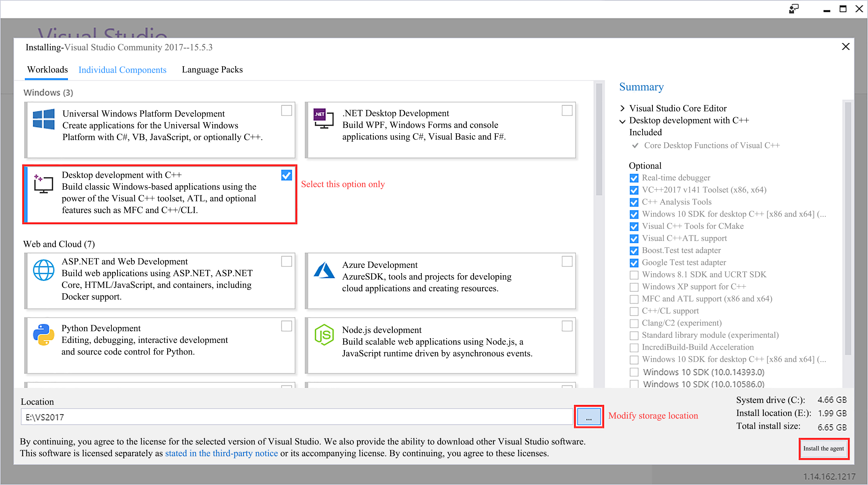Check MFC and ATL support option
Image resolution: width=868 pixels, height=485 pixels.
[x=634, y=299]
